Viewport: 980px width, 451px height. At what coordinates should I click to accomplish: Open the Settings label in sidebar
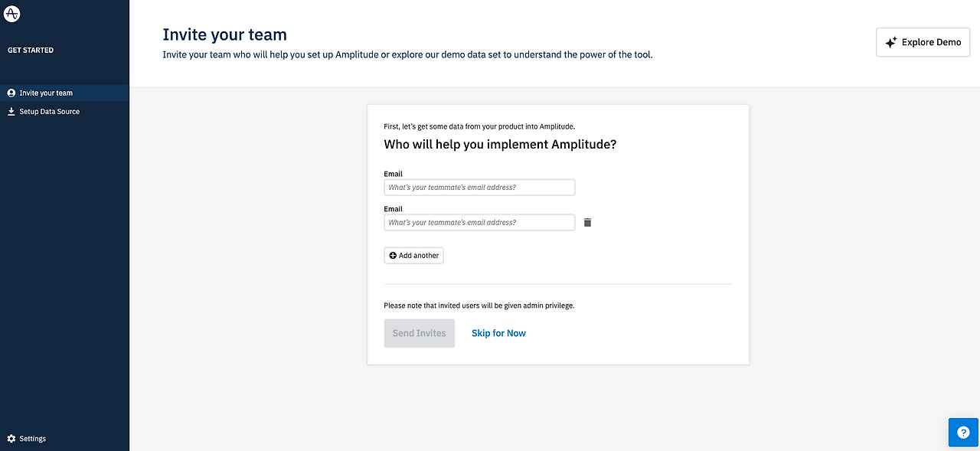[x=33, y=439]
